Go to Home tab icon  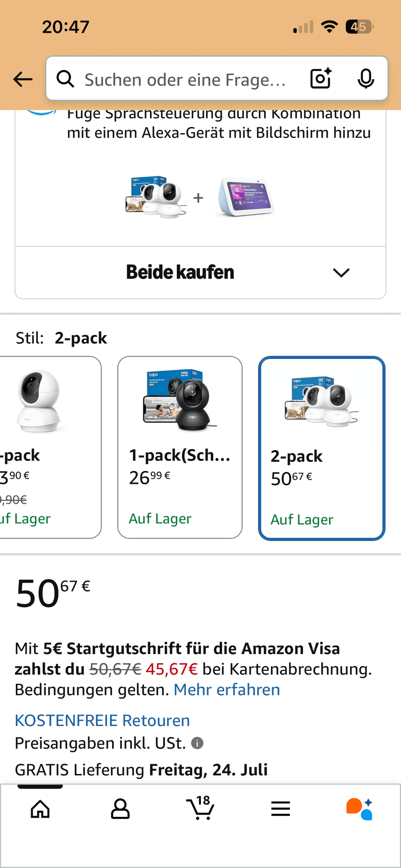(40, 809)
